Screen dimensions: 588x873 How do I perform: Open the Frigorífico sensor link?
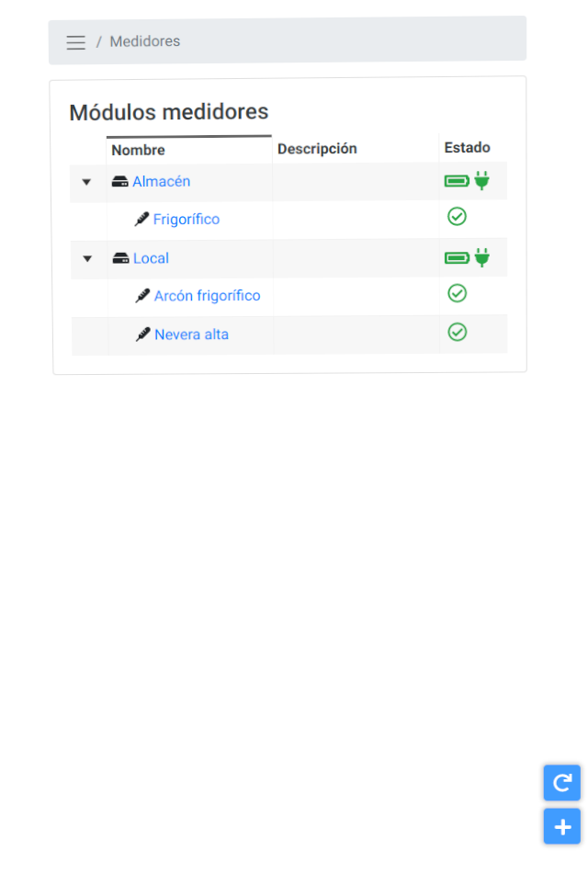point(187,220)
